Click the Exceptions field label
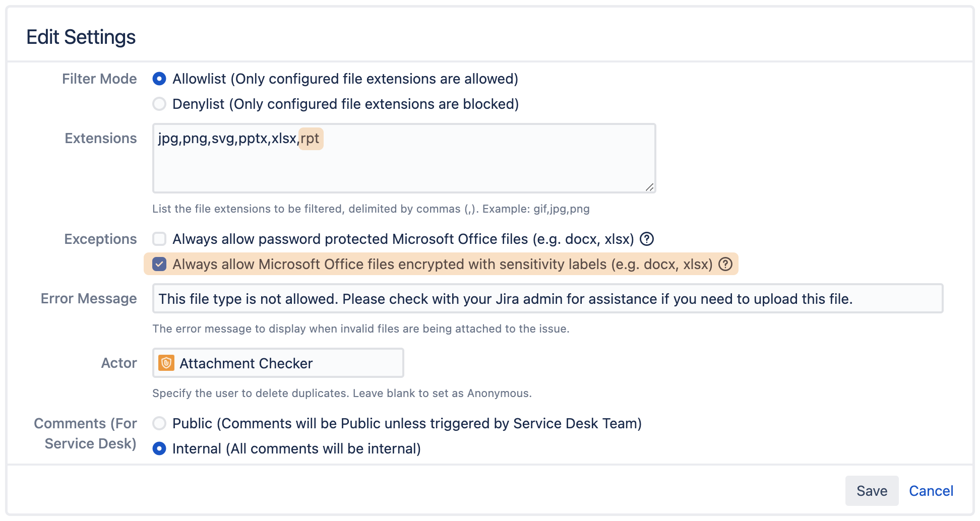 pos(100,239)
